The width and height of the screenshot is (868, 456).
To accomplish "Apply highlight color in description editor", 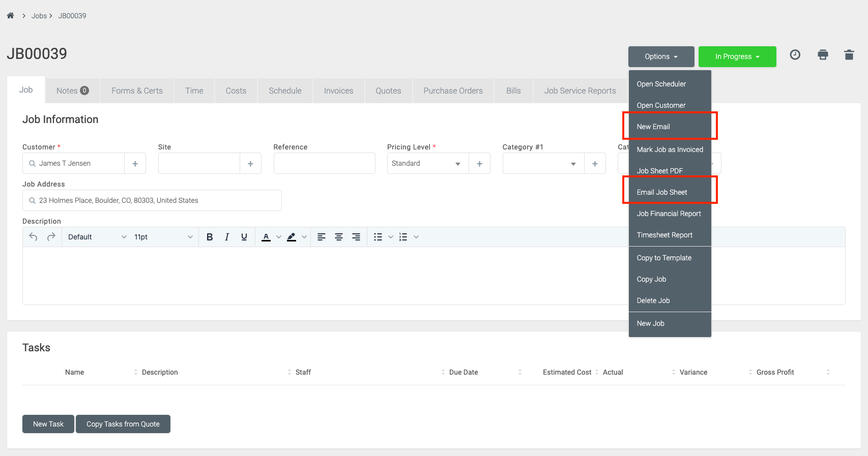I will (292, 237).
